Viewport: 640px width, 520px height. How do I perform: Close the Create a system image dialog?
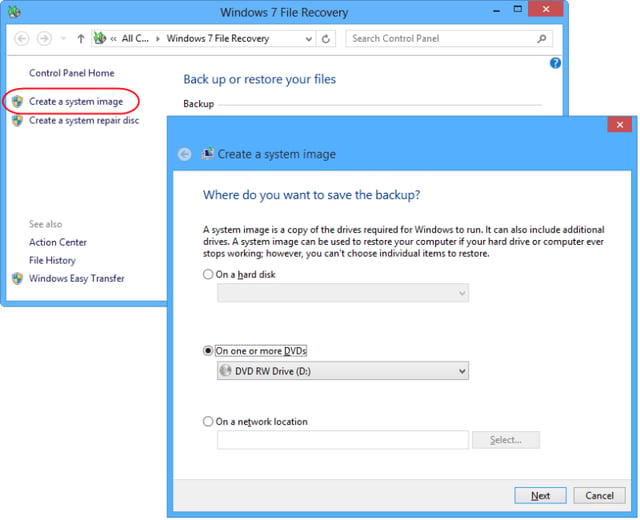click(620, 124)
